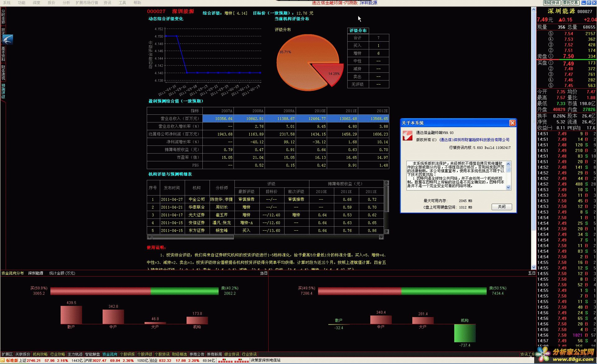Image resolution: width=597 pixels, height=364 pixels.
Task: Click 光大证券 row in rating table
Action: (265, 215)
